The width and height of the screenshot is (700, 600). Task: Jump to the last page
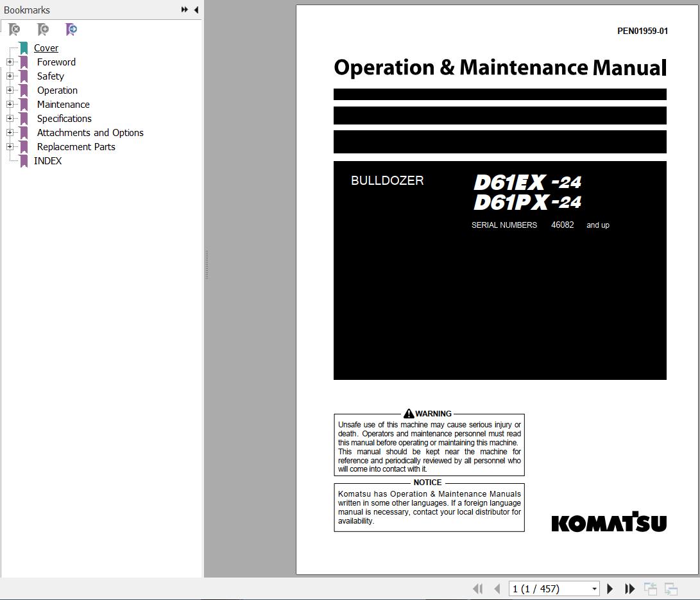[629, 588]
